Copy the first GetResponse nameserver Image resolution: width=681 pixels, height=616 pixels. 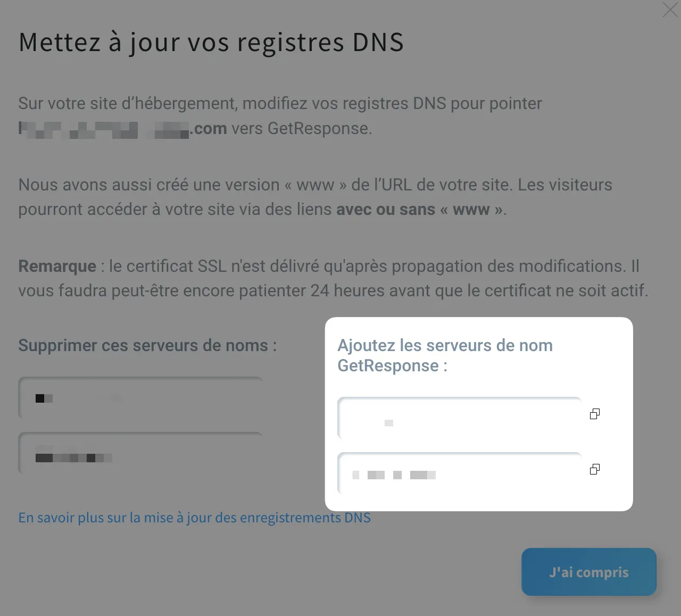coord(595,414)
